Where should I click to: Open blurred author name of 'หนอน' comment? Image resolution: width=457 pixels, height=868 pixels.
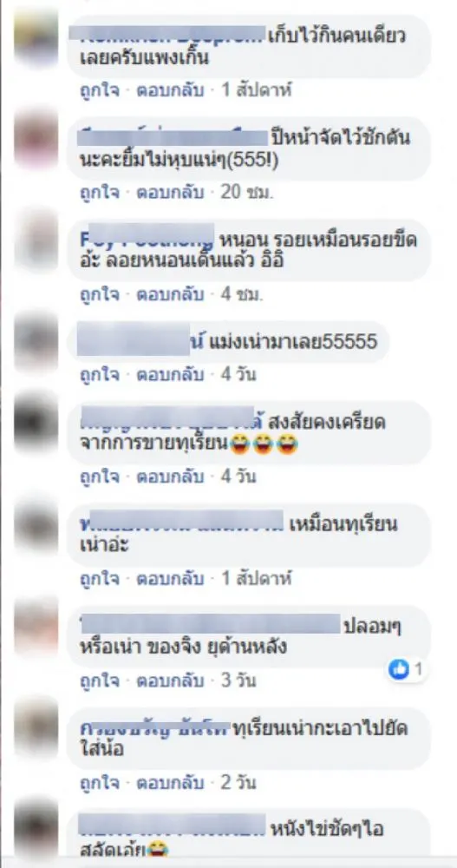pos(147,240)
